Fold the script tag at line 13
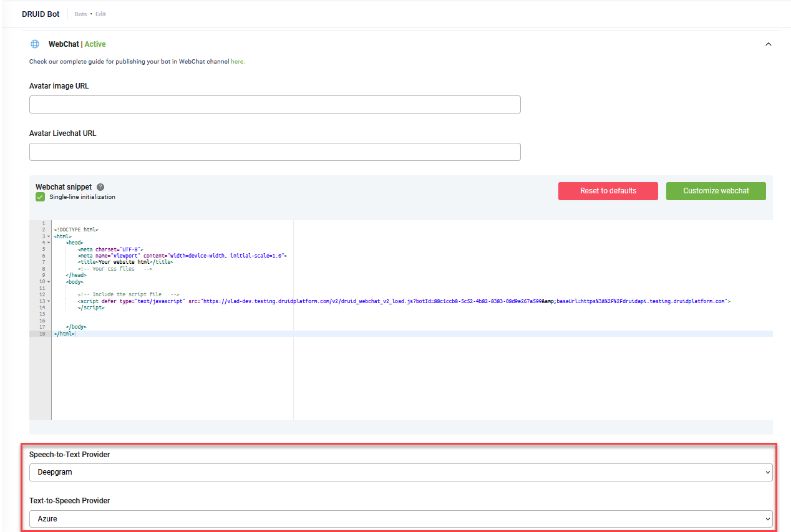791x532 pixels. (49, 301)
